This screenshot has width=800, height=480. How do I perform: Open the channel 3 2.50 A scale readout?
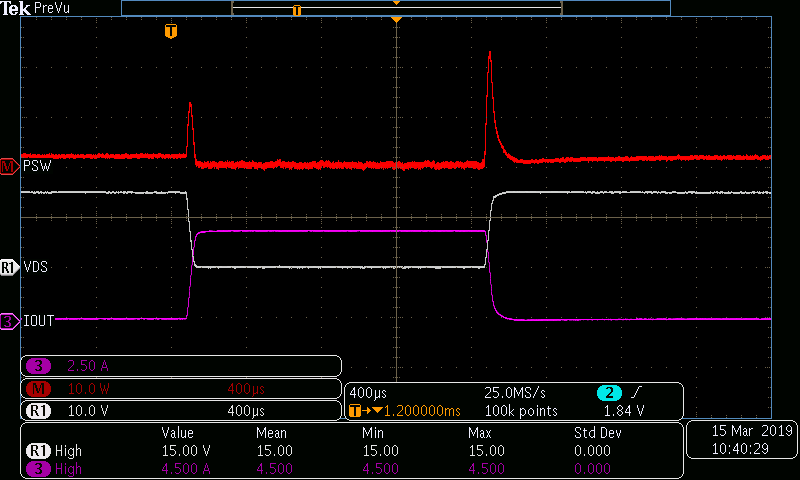[x=180, y=366]
